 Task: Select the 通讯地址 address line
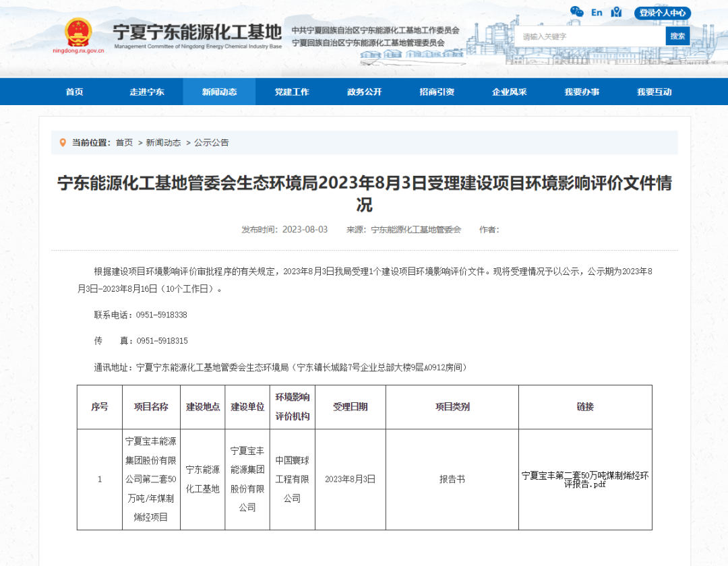click(280, 367)
